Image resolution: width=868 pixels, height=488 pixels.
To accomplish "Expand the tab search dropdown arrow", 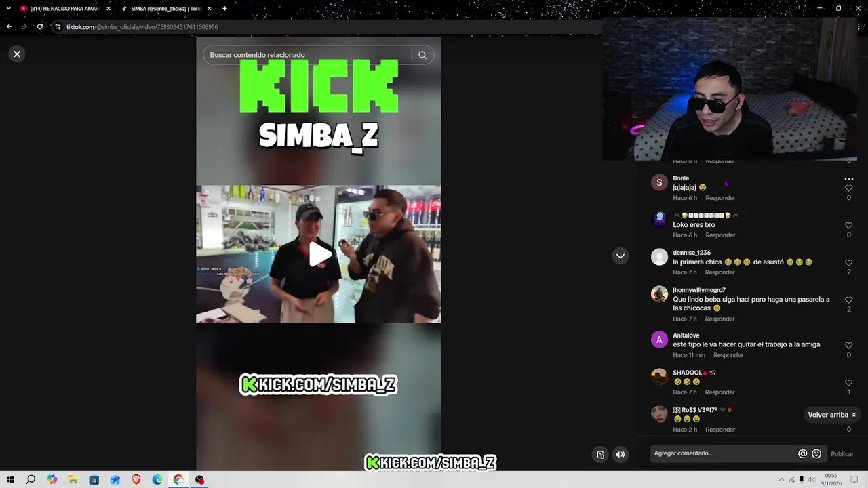I will [x=8, y=9].
